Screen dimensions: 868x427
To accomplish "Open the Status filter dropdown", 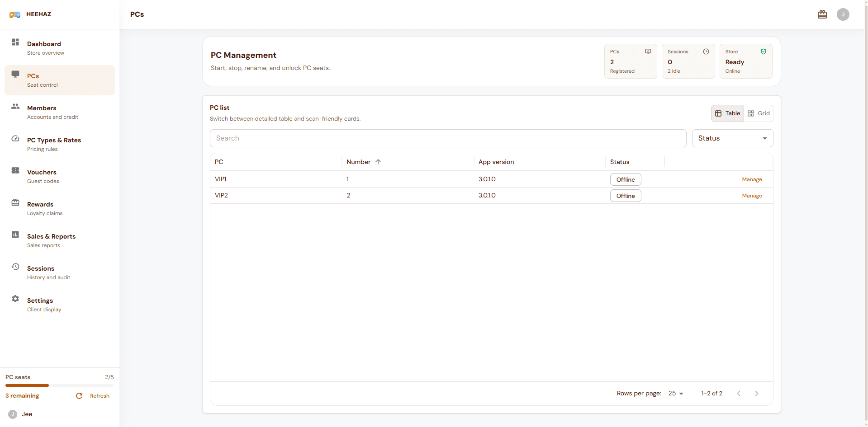I will pyautogui.click(x=732, y=138).
